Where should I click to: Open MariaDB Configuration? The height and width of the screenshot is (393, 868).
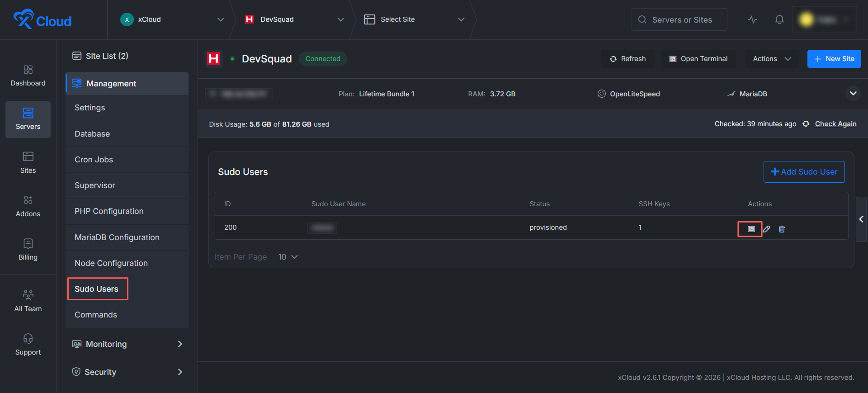point(127,237)
